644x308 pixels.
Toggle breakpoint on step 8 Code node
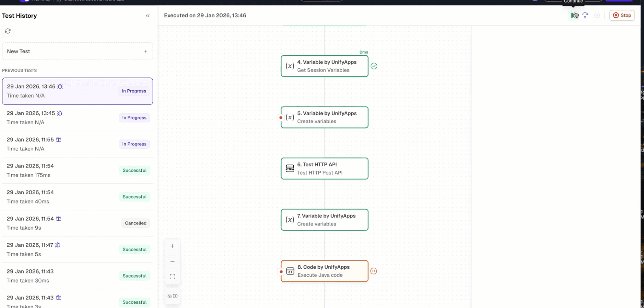click(281, 272)
